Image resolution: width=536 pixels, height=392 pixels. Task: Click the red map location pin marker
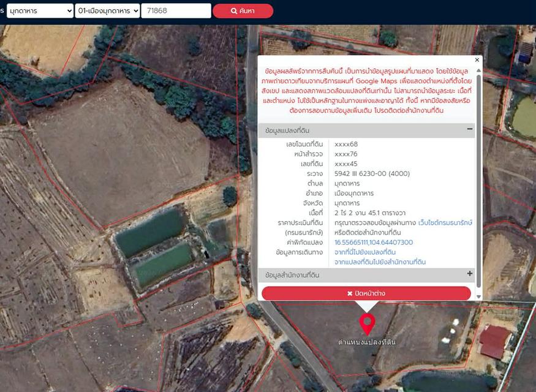pos(367,324)
